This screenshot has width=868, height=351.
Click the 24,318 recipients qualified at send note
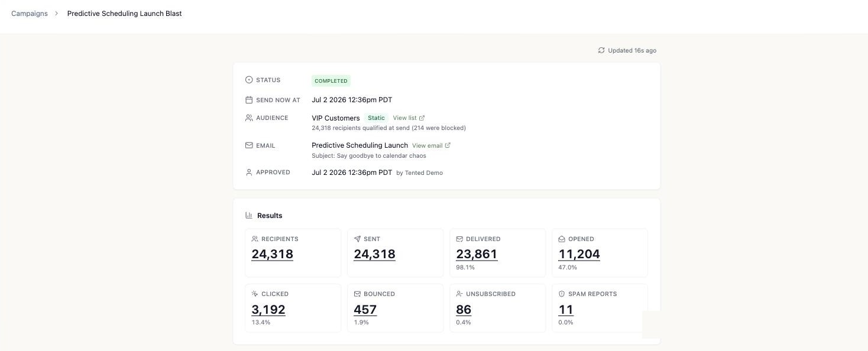pos(388,128)
